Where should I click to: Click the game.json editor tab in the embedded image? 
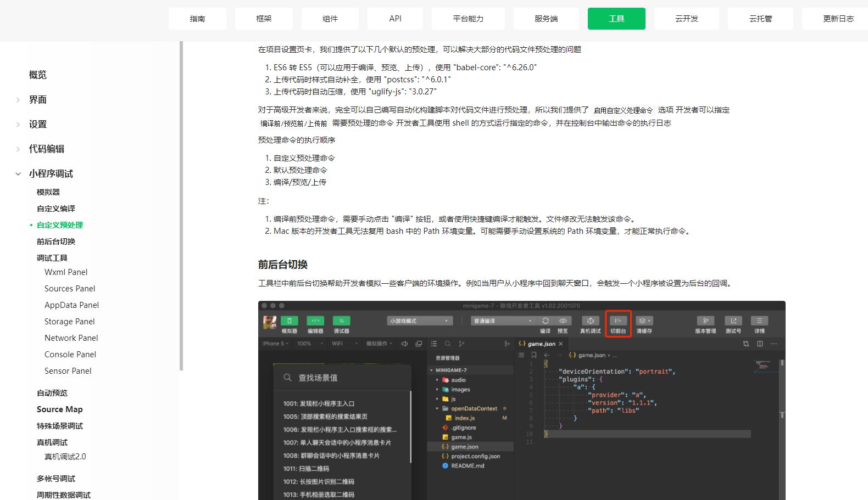[541, 344]
